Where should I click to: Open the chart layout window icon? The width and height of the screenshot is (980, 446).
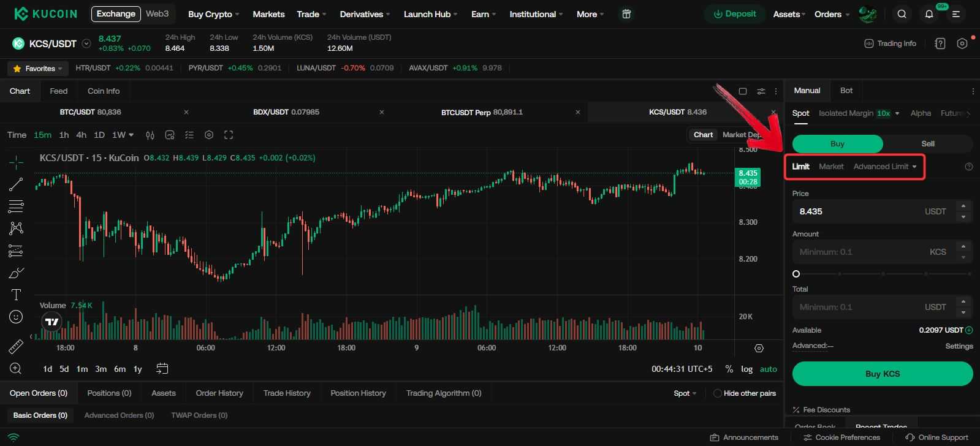[743, 91]
